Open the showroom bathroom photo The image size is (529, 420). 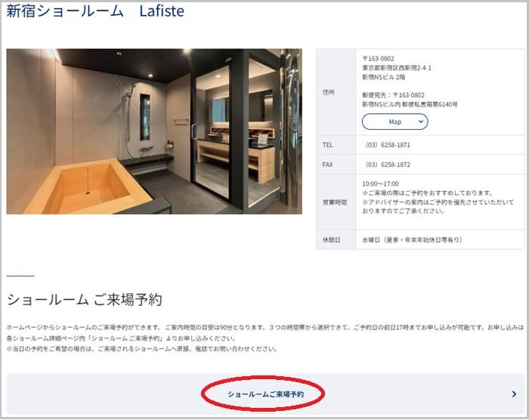click(154, 131)
